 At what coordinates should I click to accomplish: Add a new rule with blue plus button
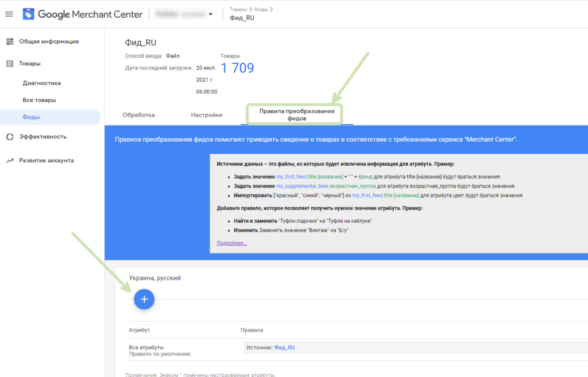pyautogui.click(x=144, y=299)
